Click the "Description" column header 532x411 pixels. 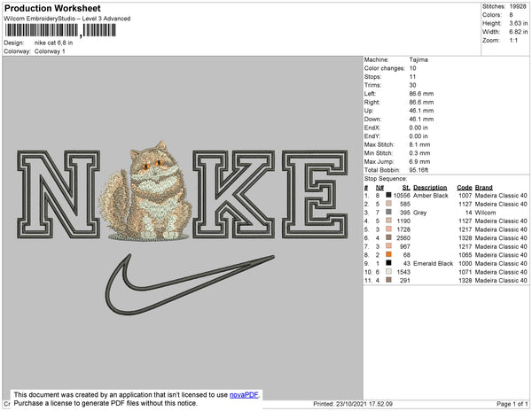pyautogui.click(x=430, y=188)
